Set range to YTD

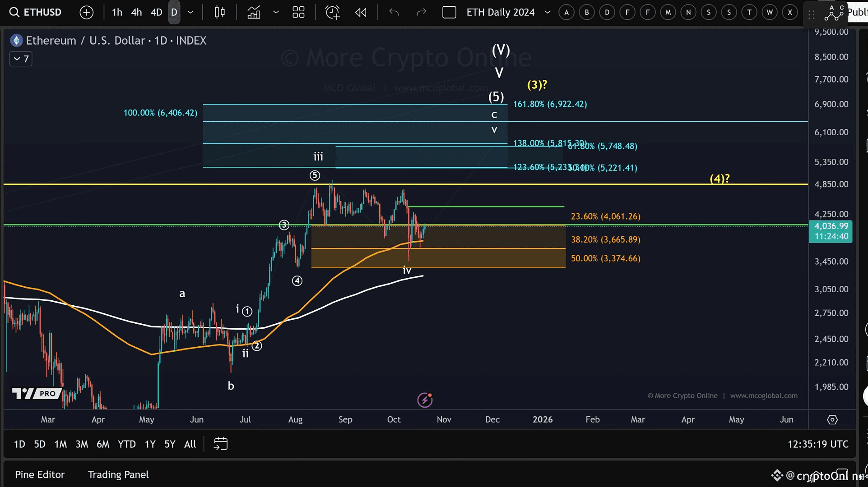click(126, 444)
